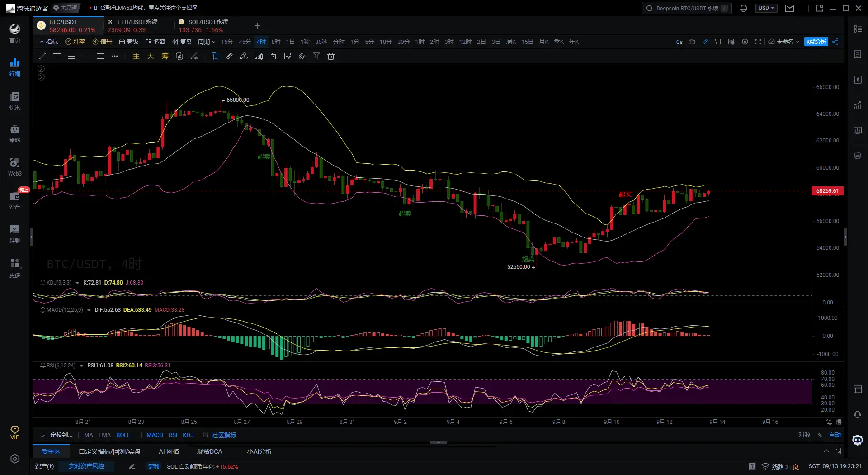Open notifications bell icon
Viewport: 868px width, 475px height.
(x=743, y=8)
